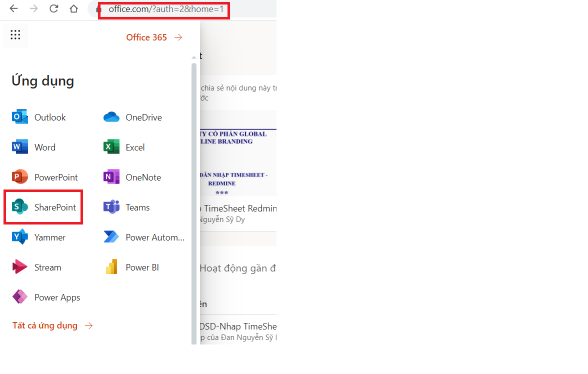
Task: Click the app panel vertical scrollbar
Action: click(x=194, y=203)
